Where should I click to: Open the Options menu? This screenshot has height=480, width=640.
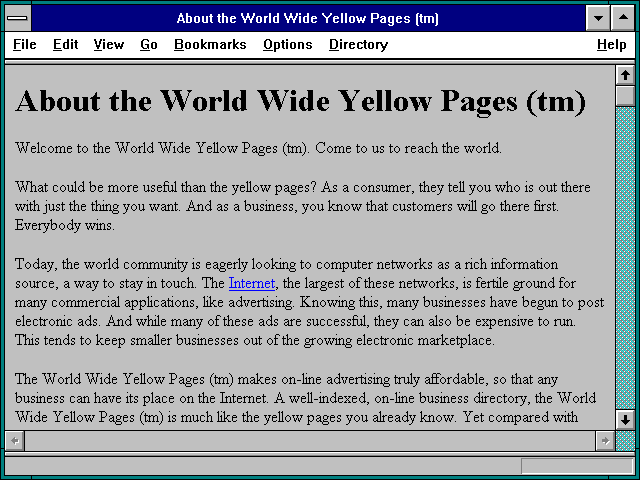point(287,44)
